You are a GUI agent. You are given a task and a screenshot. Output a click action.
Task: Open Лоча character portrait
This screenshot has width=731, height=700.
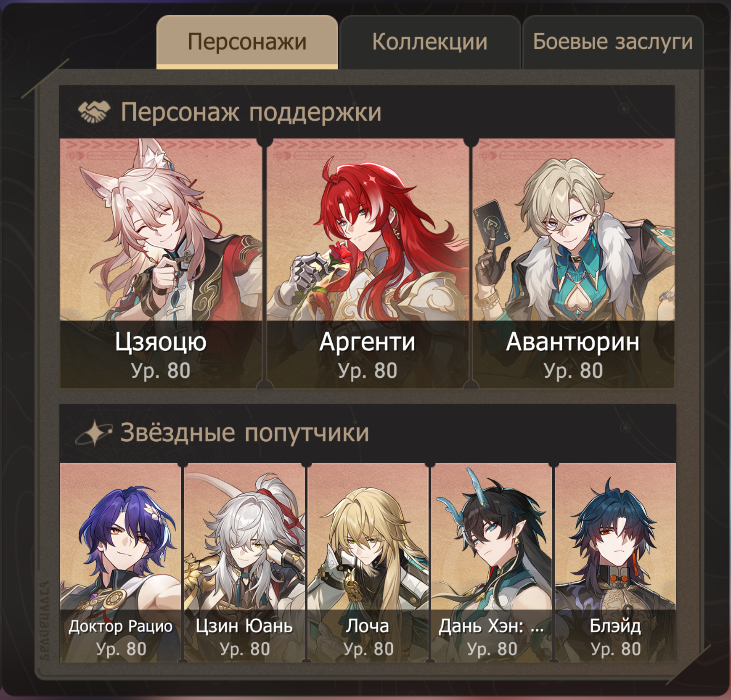368,562
